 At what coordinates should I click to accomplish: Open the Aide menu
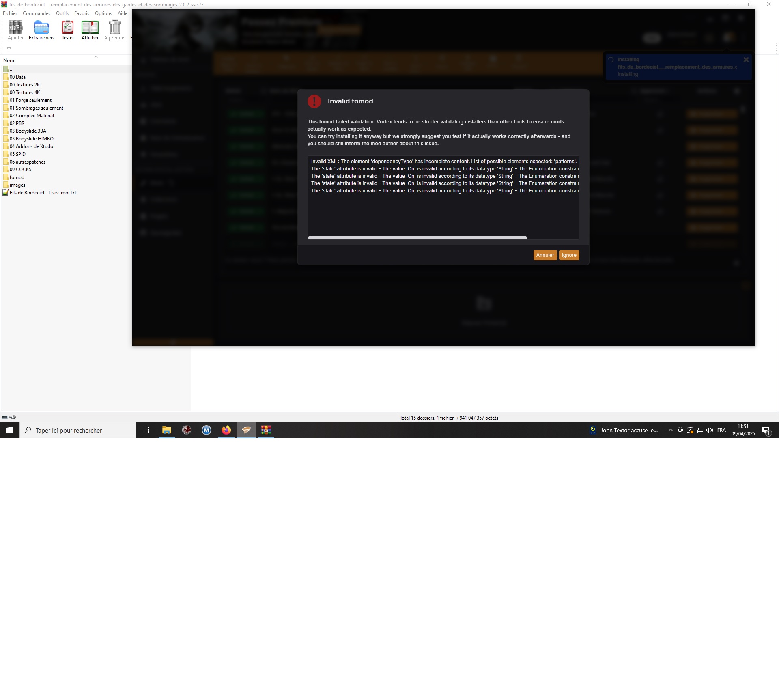point(123,13)
